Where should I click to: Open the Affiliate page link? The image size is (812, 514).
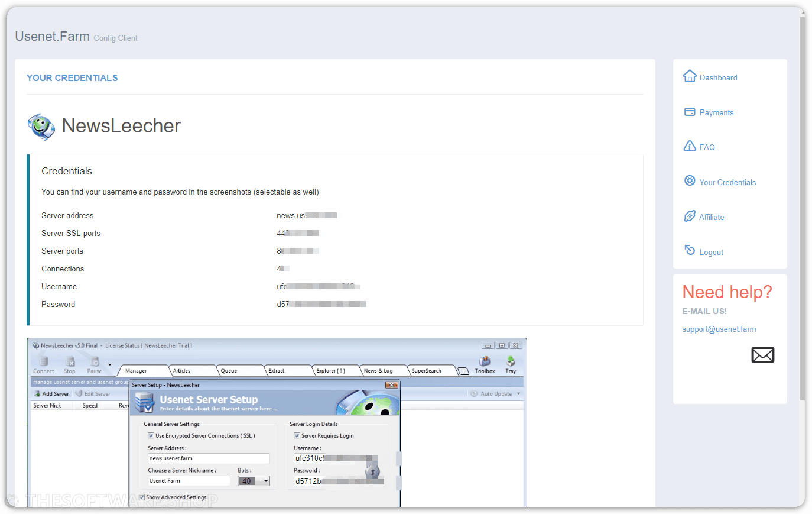[x=712, y=217]
